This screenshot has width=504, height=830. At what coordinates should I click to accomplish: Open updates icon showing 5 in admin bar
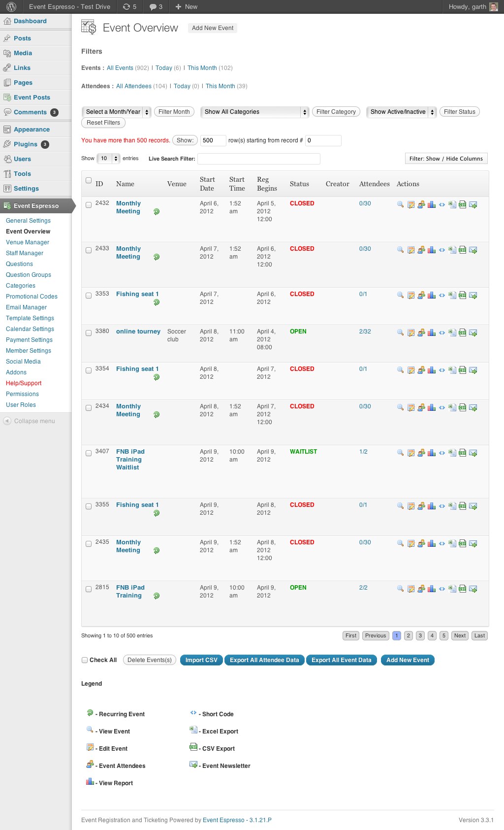coord(129,7)
